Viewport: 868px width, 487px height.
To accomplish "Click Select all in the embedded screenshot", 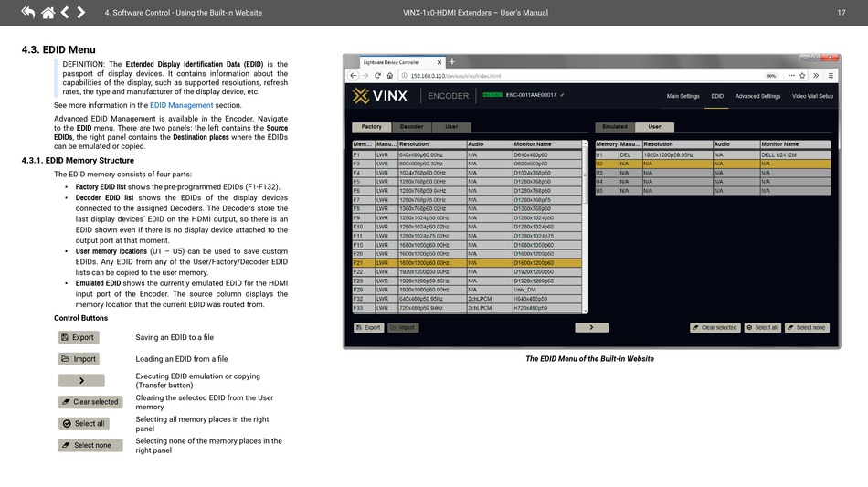I will click(x=762, y=328).
